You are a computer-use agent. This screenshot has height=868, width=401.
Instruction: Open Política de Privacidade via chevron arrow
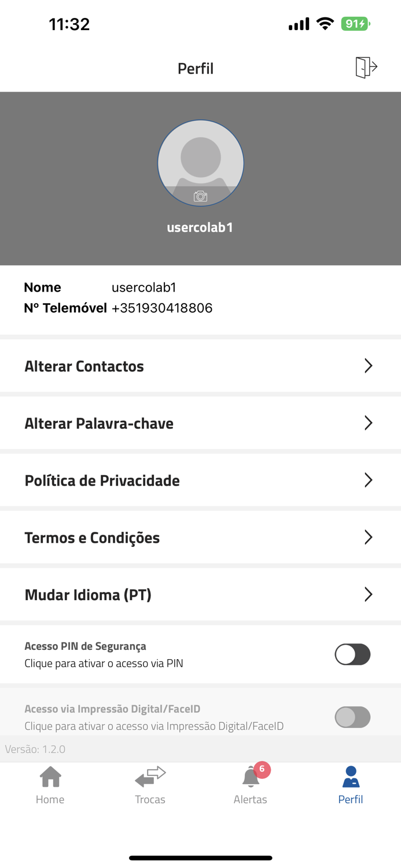point(369,480)
